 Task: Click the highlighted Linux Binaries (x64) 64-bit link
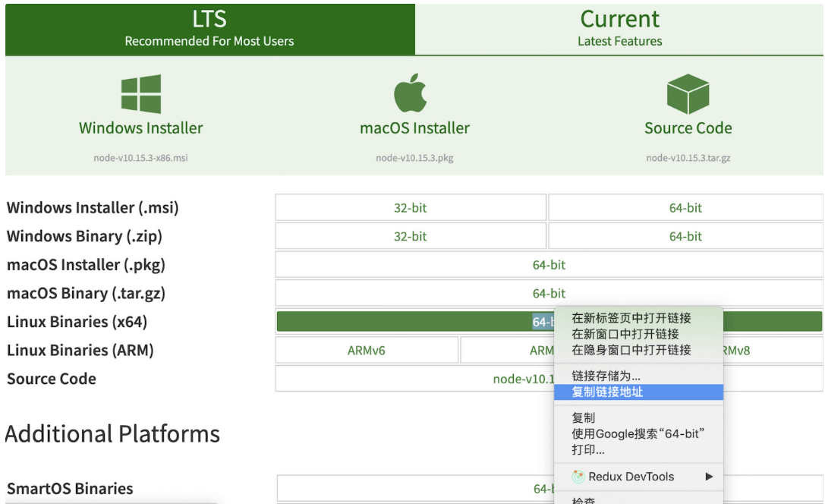tap(414, 321)
